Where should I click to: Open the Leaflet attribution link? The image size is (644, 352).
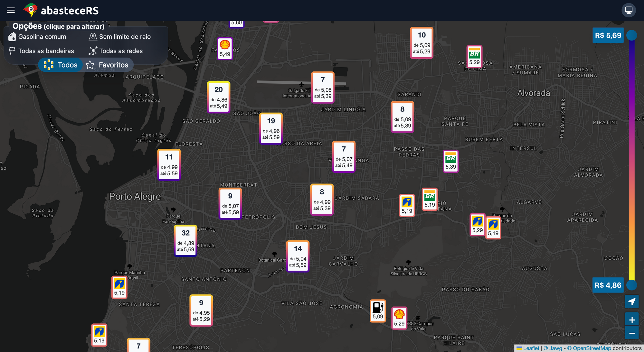[x=531, y=348]
